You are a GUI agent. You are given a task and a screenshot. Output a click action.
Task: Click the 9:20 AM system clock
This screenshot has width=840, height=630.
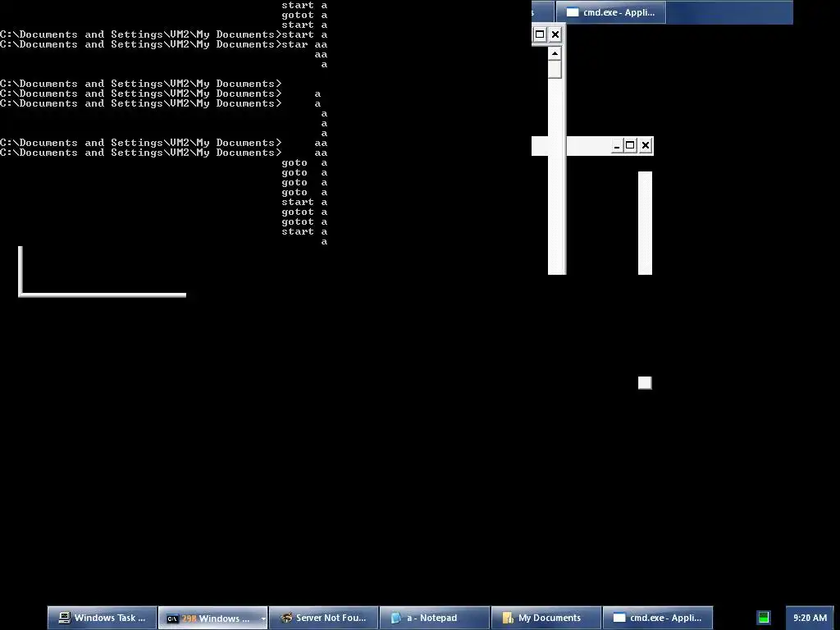tap(810, 618)
